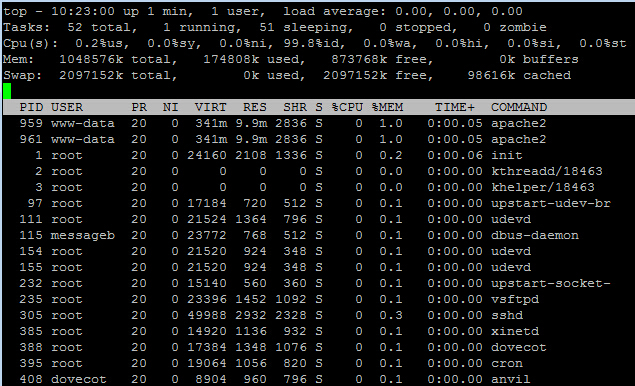Click the VIRT column header
635x386 pixels.
211,107
